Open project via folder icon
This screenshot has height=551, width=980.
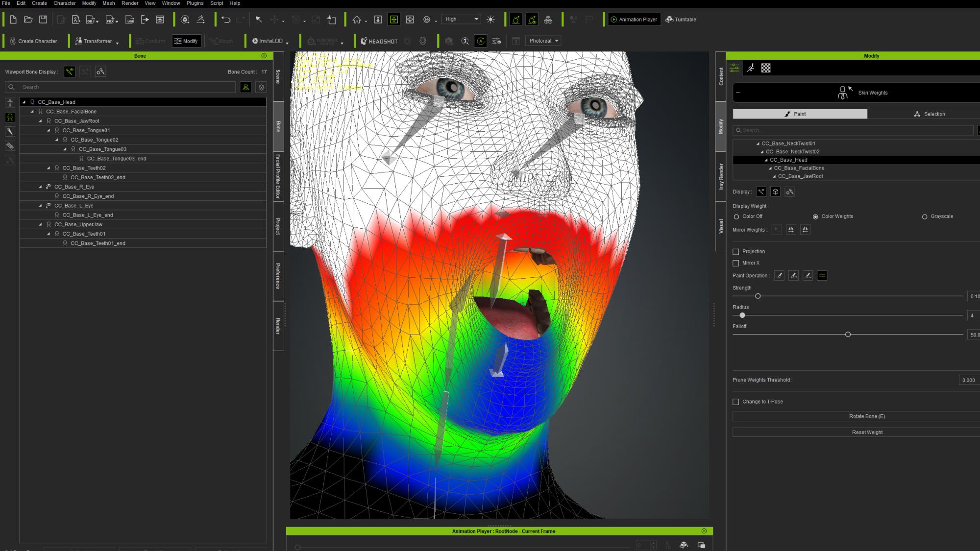[x=28, y=20]
